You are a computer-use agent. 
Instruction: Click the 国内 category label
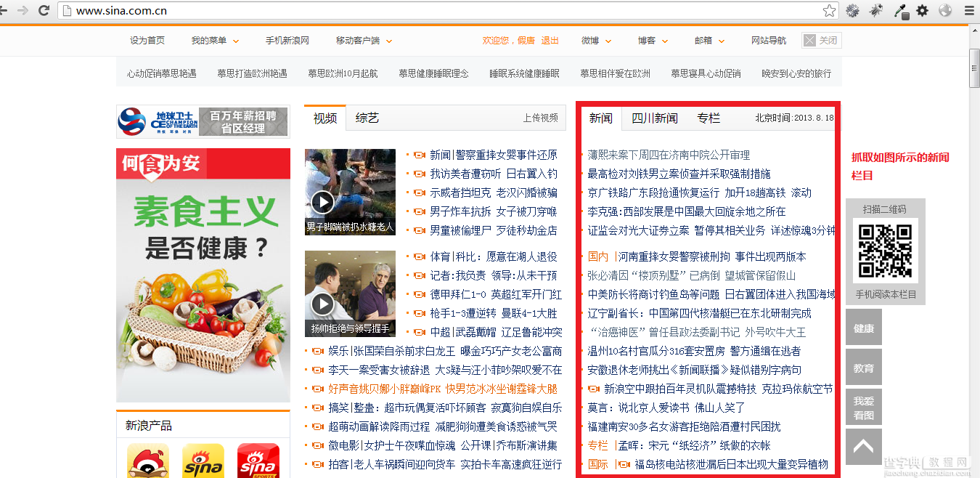pos(598,256)
